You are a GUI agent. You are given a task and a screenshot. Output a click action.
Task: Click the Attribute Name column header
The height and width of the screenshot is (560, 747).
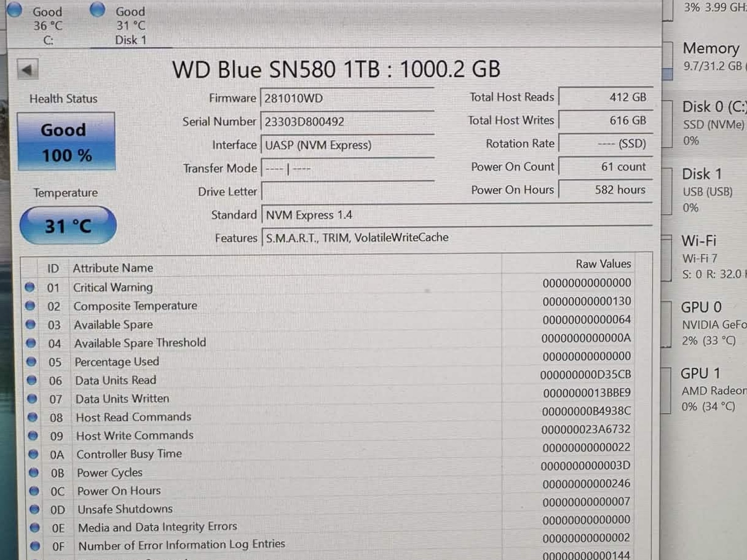pyautogui.click(x=113, y=268)
